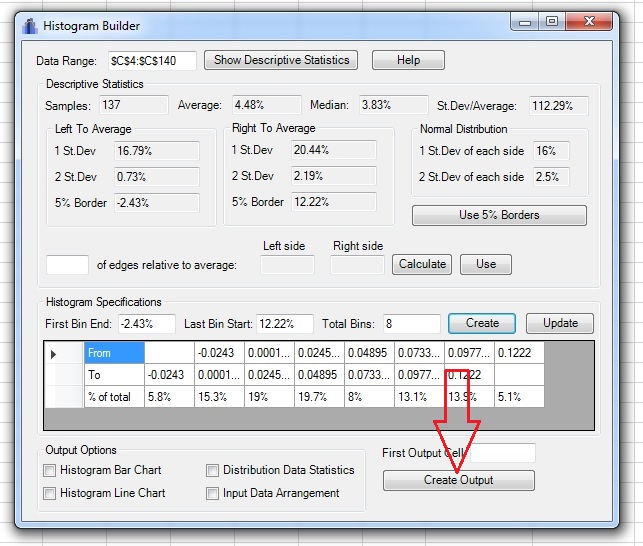
Task: Click Right 5% Border value 12.22%
Action: [x=334, y=202]
